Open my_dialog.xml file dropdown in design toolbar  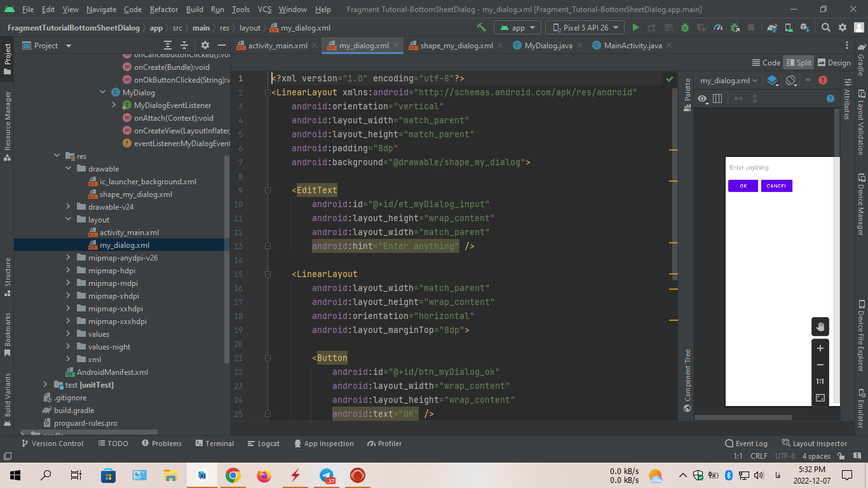pyautogui.click(x=728, y=80)
